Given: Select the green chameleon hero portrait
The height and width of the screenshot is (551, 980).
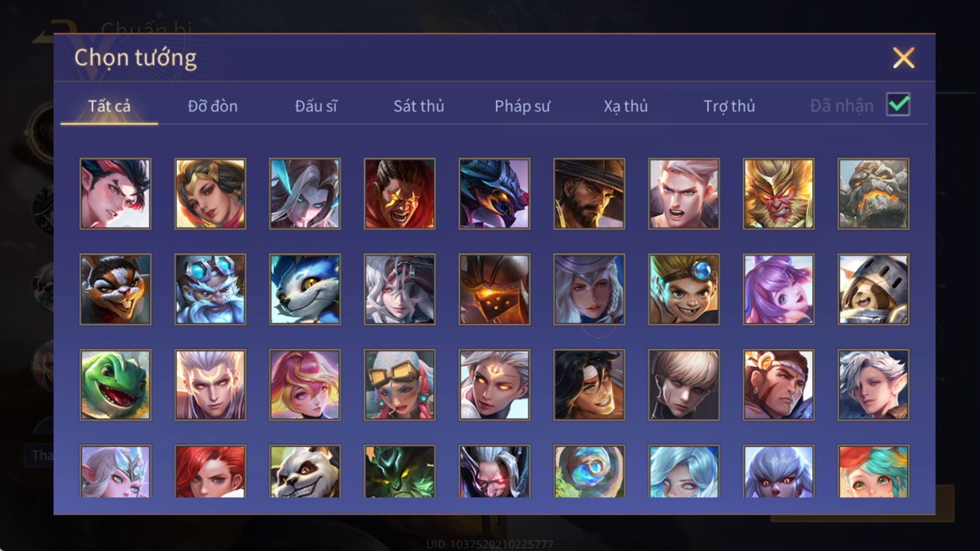Looking at the screenshot, I should tap(115, 384).
